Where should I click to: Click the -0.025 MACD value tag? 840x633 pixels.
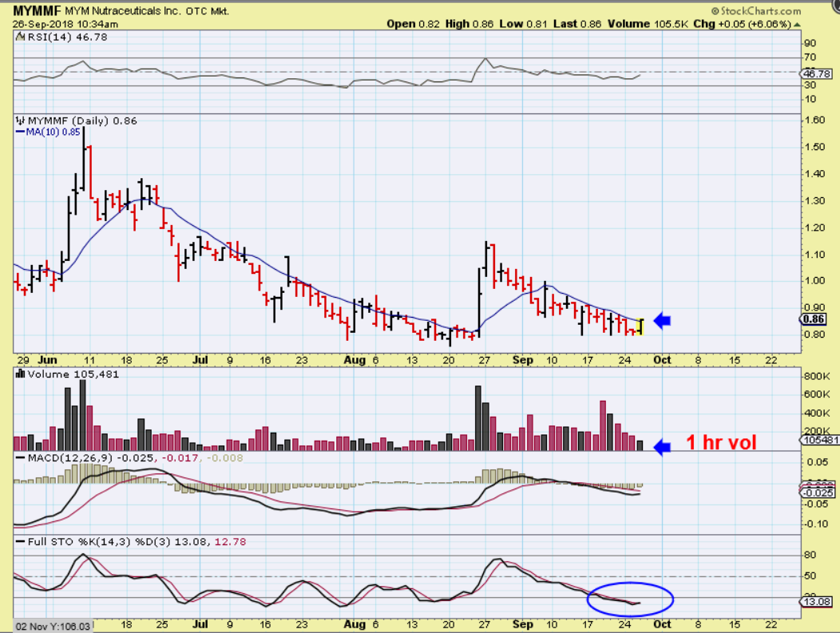pos(818,493)
